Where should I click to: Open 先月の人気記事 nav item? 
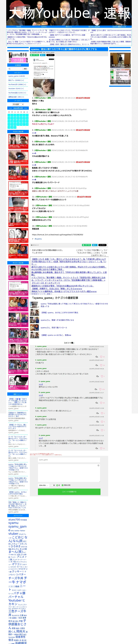coord(94,27)
